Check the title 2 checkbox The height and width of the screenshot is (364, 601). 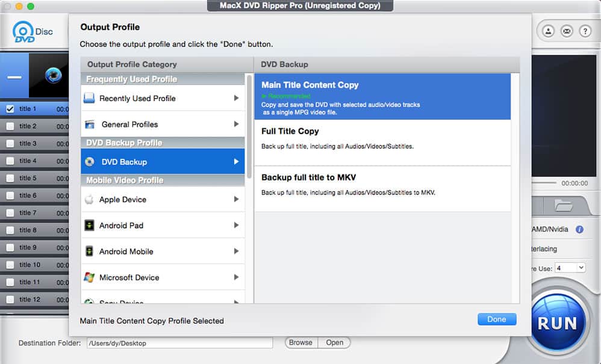click(10, 126)
